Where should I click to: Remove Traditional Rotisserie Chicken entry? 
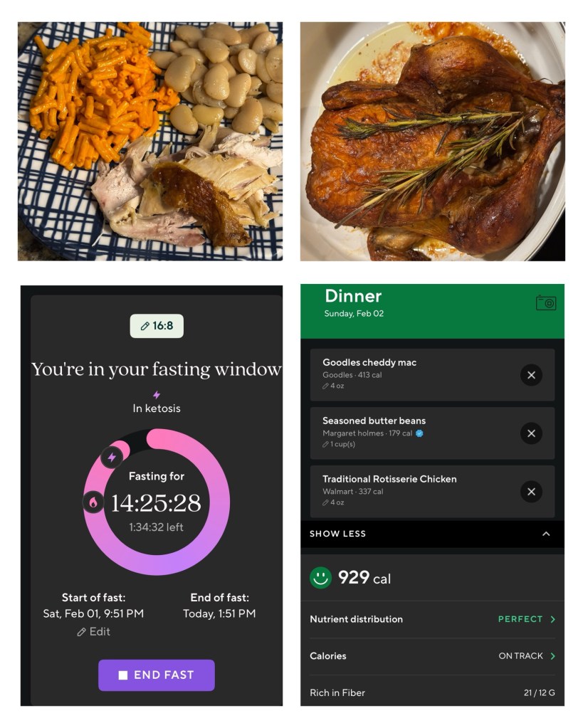click(531, 492)
